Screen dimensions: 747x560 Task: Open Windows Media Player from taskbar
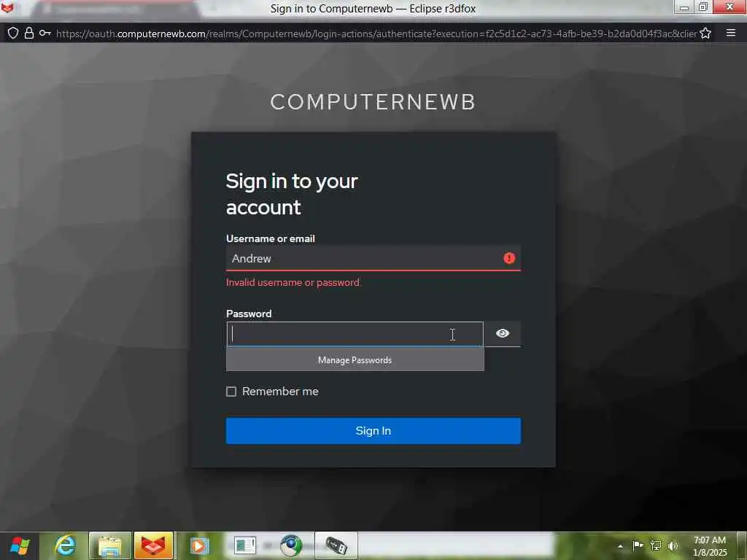(x=198, y=546)
